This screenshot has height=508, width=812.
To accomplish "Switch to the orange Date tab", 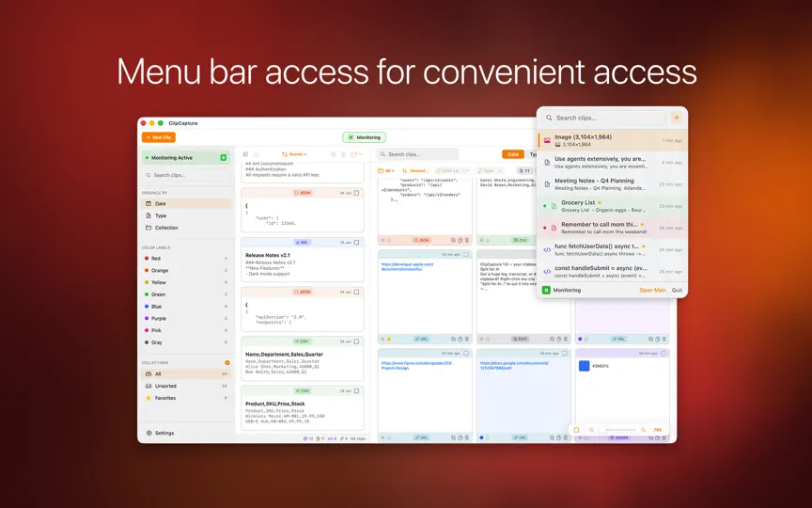I will [x=513, y=154].
